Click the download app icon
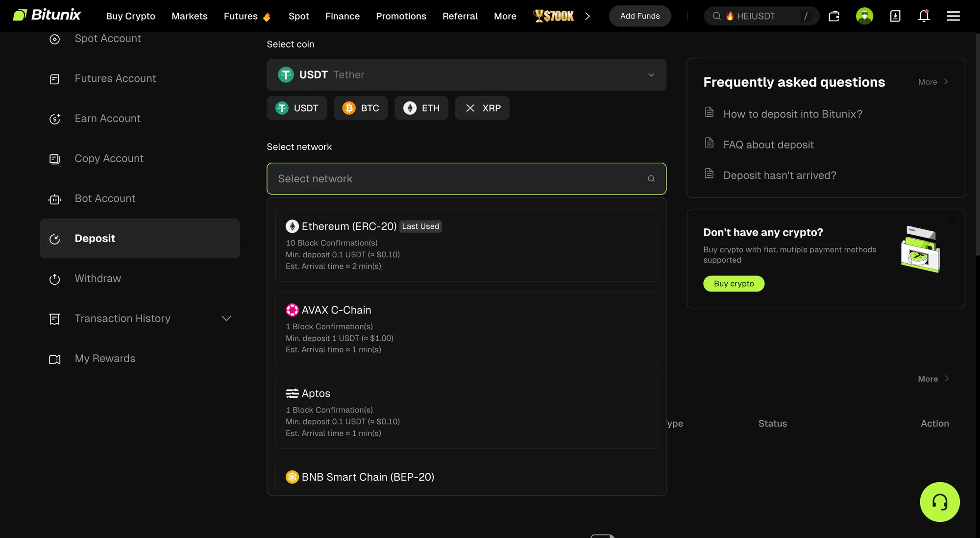The width and height of the screenshot is (980, 538). click(895, 16)
